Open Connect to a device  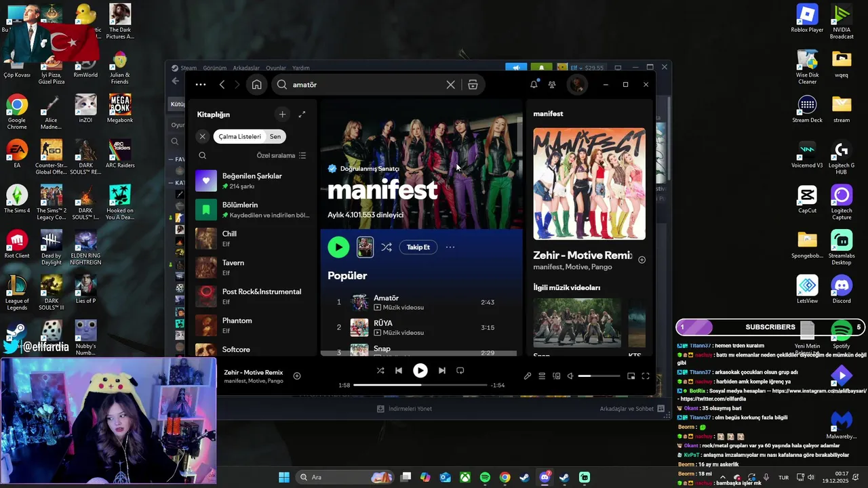pyautogui.click(x=556, y=376)
